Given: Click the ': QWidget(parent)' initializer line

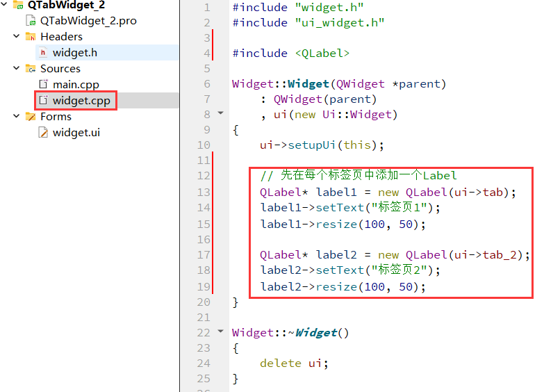Looking at the screenshot, I should click(x=318, y=99).
